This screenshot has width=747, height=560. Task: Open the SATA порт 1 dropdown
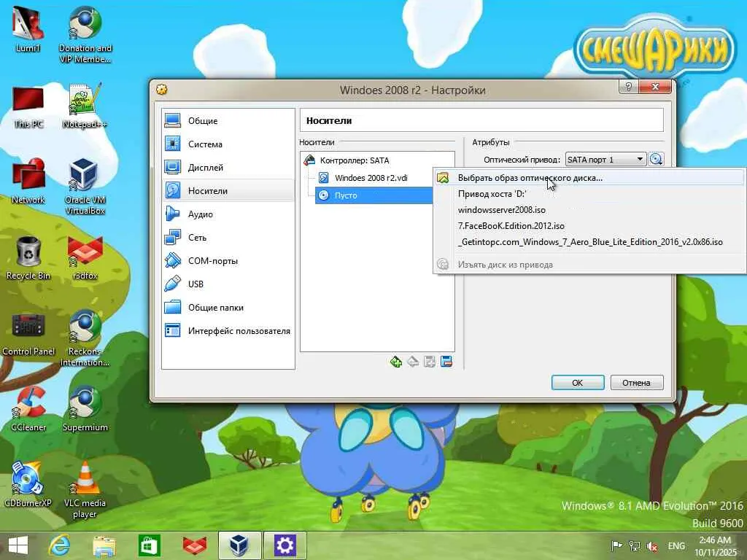(605, 160)
